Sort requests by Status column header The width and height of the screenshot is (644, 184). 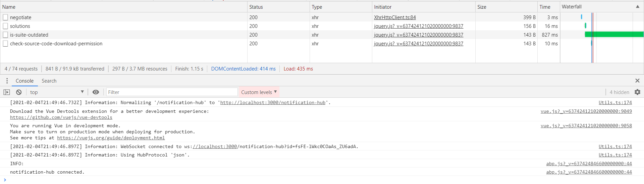[x=256, y=7]
